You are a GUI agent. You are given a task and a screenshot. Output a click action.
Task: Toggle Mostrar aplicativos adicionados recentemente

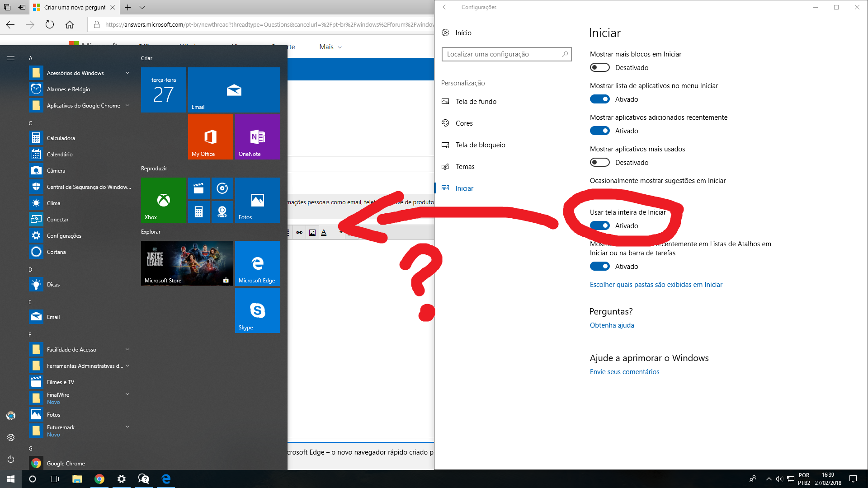[600, 131]
